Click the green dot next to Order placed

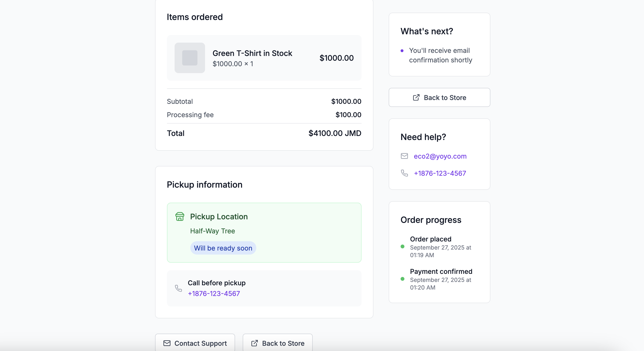[402, 246]
